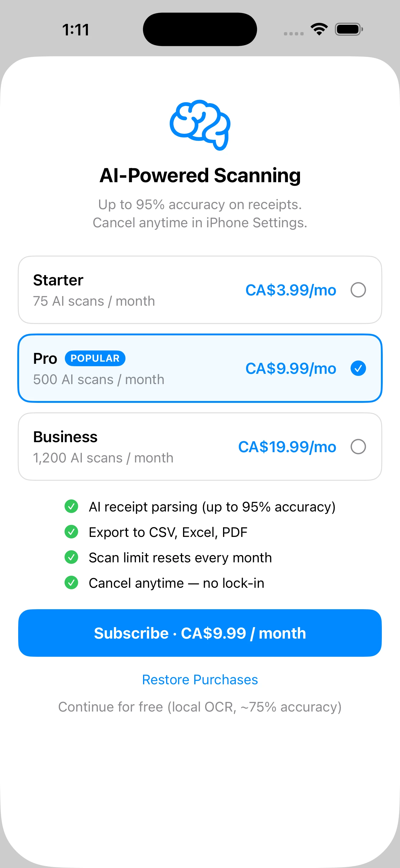
Task: Tap the battery status icon
Action: click(348, 29)
